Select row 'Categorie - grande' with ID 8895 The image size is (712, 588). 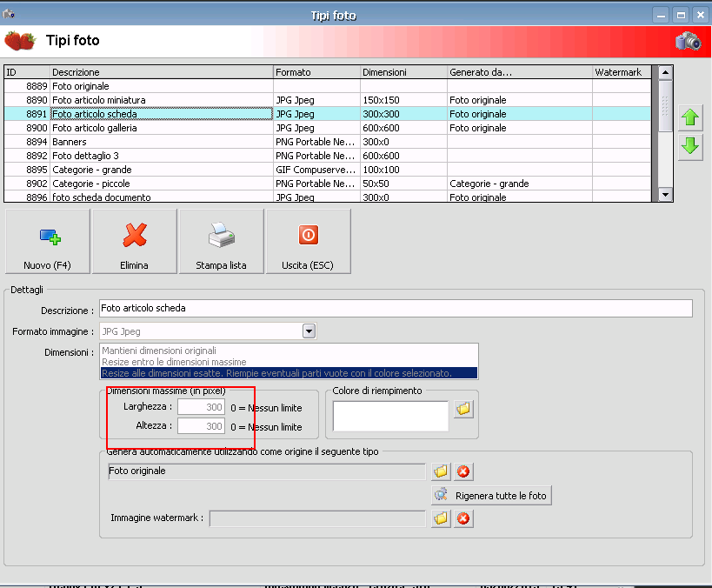point(328,170)
